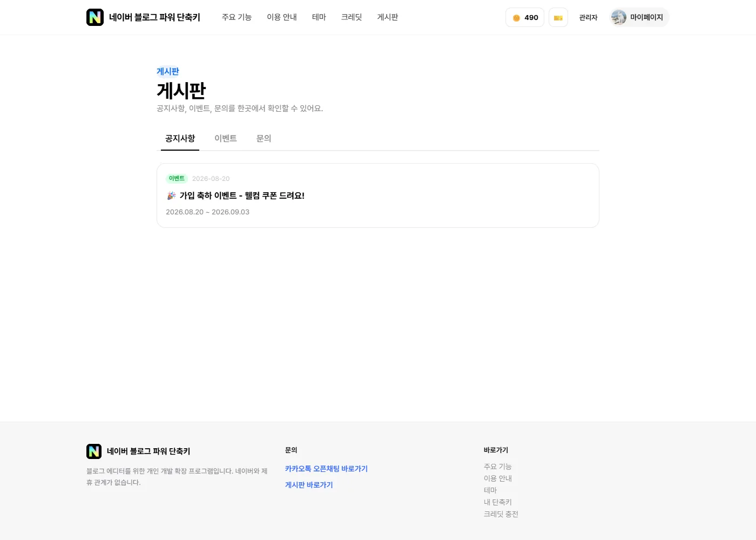Click the footer N logo icon
Viewport: 756px width, 540px height.
point(94,451)
